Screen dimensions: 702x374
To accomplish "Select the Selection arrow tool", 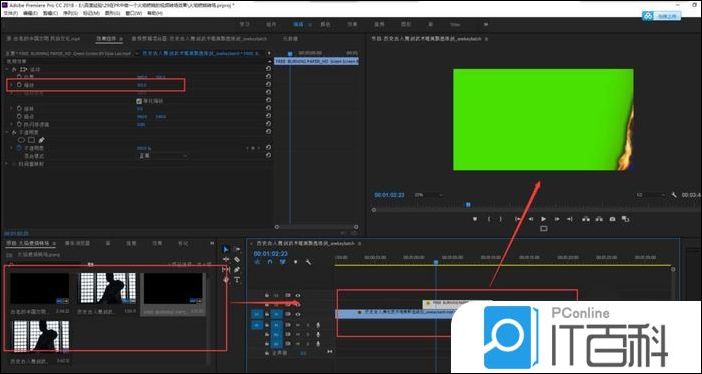I will tap(226, 249).
